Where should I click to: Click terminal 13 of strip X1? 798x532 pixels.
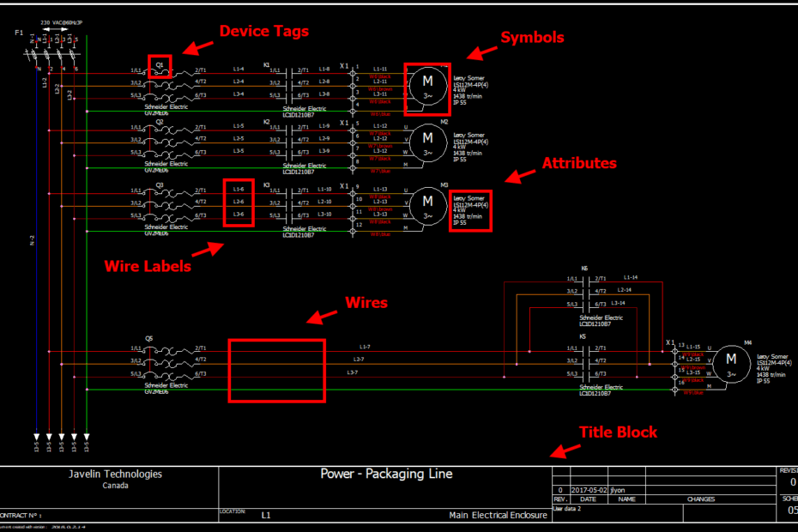click(674, 351)
